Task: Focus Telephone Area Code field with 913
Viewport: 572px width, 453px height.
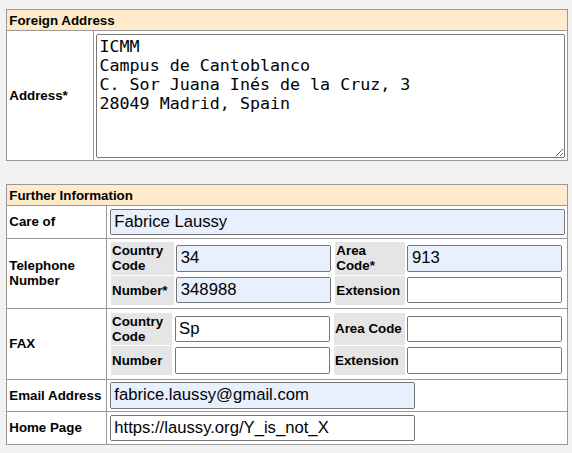Action: (x=484, y=258)
